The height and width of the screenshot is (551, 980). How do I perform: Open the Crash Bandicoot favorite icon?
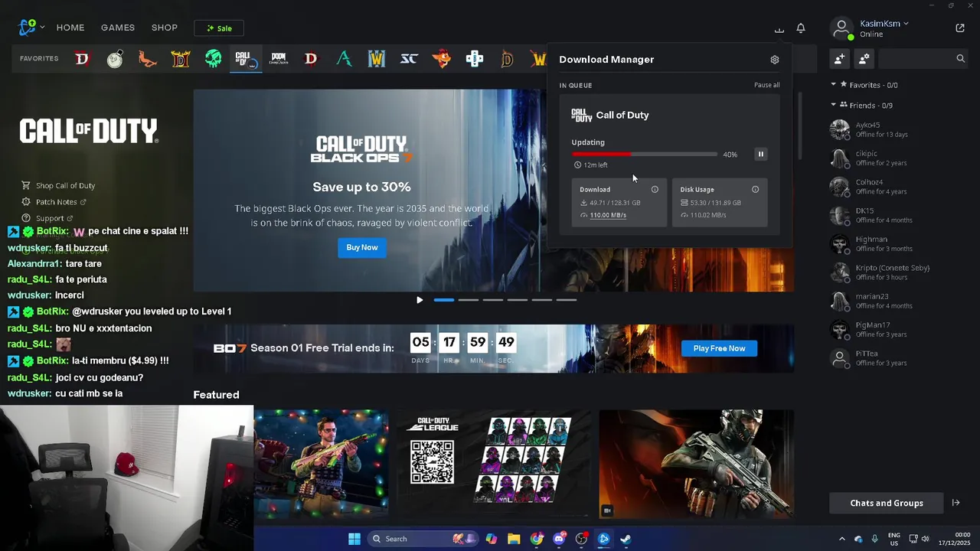pos(442,59)
